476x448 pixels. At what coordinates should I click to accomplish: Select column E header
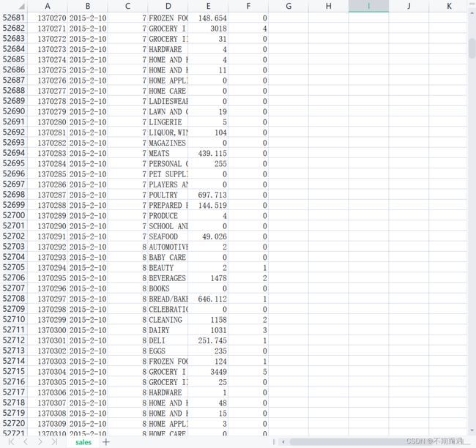tap(208, 6)
